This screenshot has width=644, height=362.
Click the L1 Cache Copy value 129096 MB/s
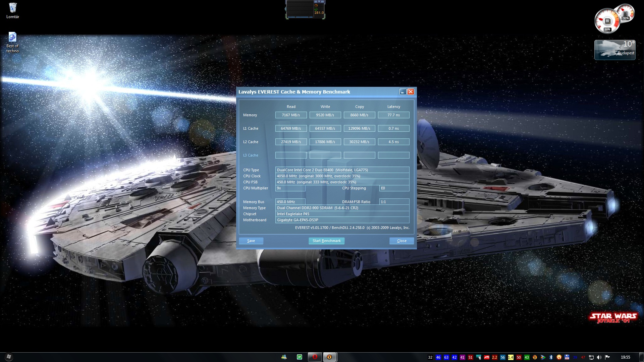click(359, 128)
